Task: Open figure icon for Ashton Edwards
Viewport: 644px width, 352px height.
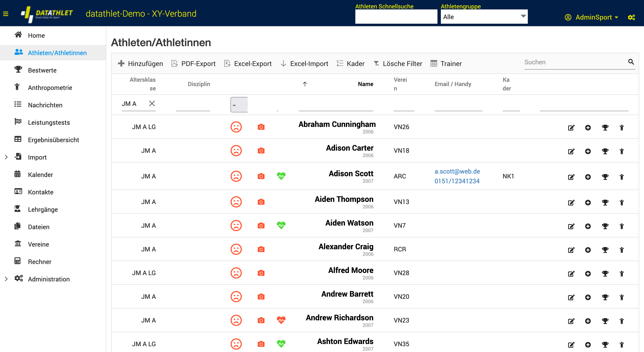Action: point(622,345)
